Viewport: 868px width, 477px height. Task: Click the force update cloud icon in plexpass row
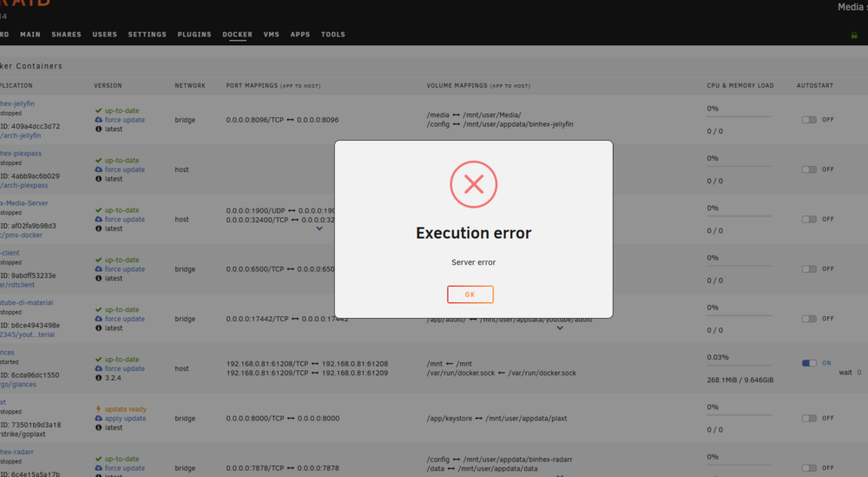click(99, 169)
